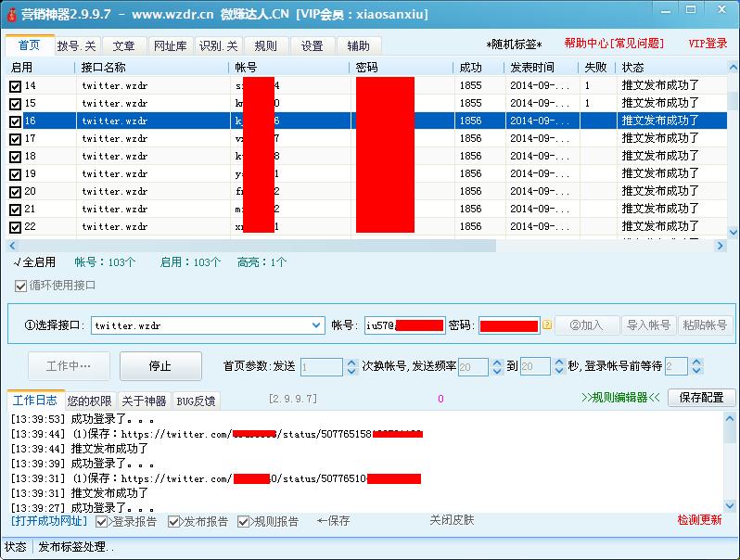Click the 帐号 input field
Screen dimensions: 740x560
pyautogui.click(x=404, y=325)
